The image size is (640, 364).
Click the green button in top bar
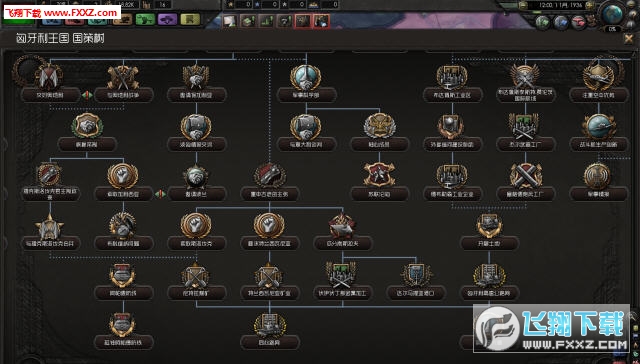tap(145, 19)
